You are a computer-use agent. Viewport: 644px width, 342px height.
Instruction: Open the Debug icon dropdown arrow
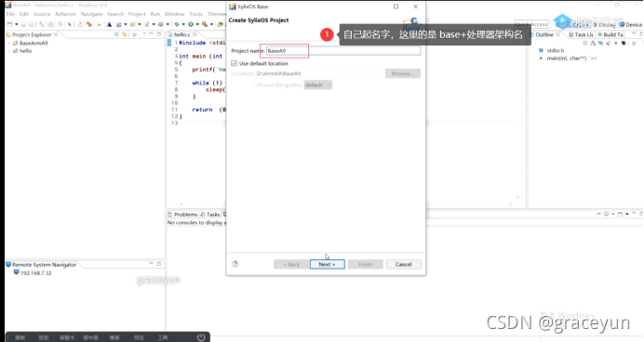(x=183, y=24)
